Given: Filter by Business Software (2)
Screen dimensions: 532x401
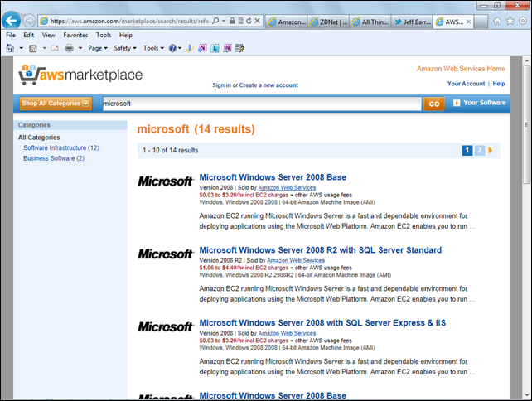Looking at the screenshot, I should point(54,158).
